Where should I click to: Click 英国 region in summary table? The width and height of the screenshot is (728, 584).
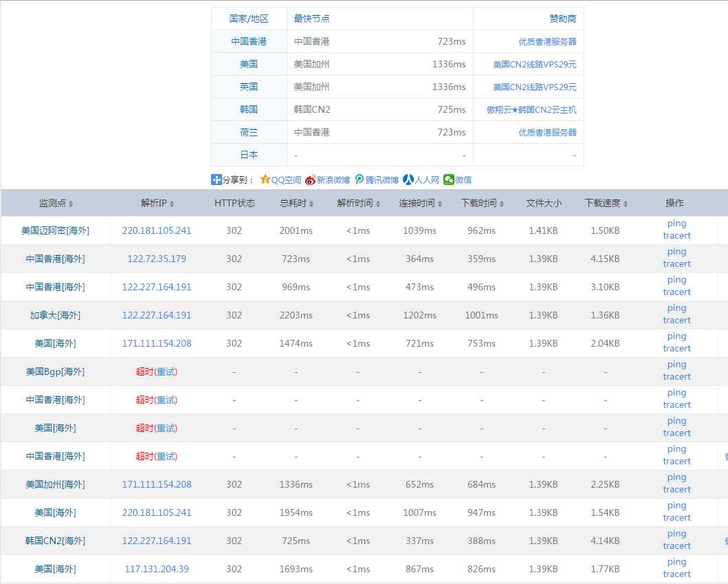click(249, 87)
